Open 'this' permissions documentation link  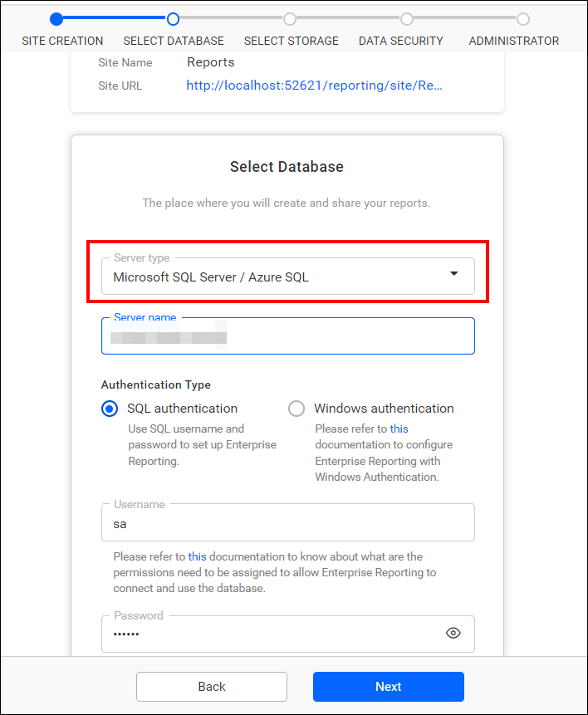pyautogui.click(x=197, y=556)
